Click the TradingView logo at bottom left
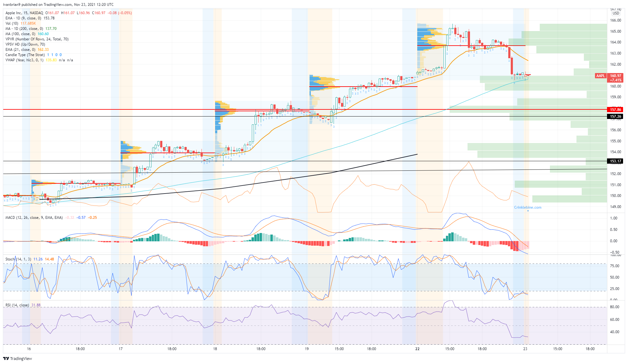628x364 pixels. point(18,358)
